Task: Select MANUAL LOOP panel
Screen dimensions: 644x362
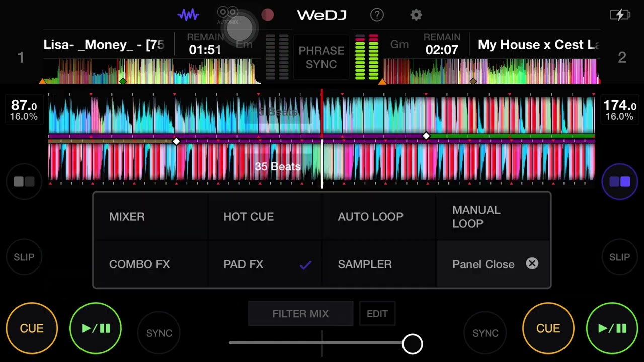Action: [x=493, y=216]
